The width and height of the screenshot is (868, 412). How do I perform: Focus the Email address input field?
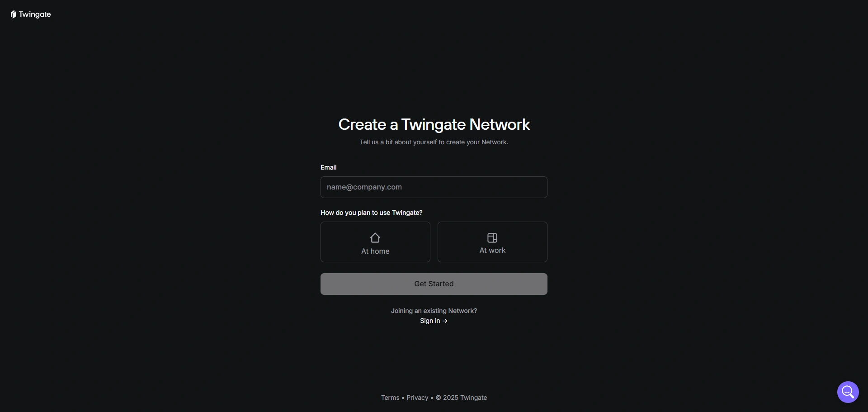coord(434,187)
